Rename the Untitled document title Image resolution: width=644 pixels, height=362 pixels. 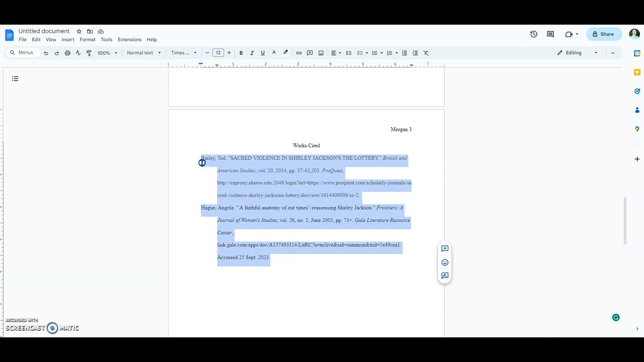[44, 31]
